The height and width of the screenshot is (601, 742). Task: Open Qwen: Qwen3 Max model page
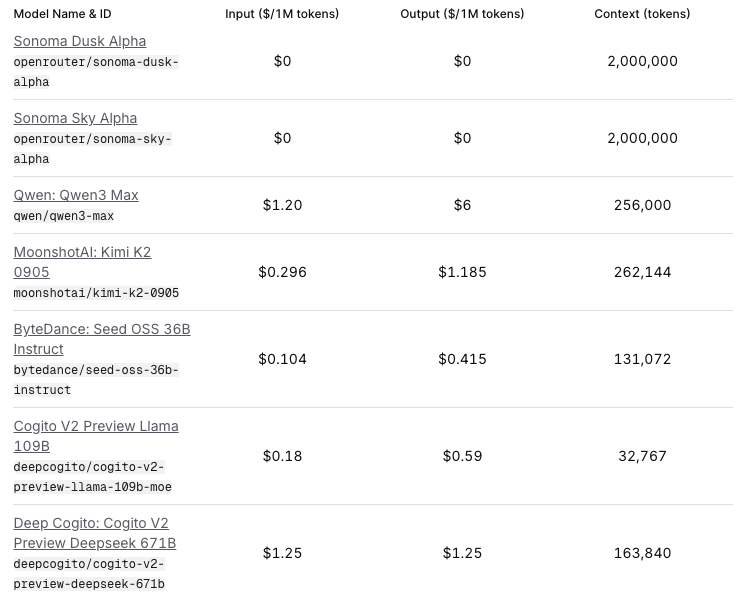coord(76,195)
